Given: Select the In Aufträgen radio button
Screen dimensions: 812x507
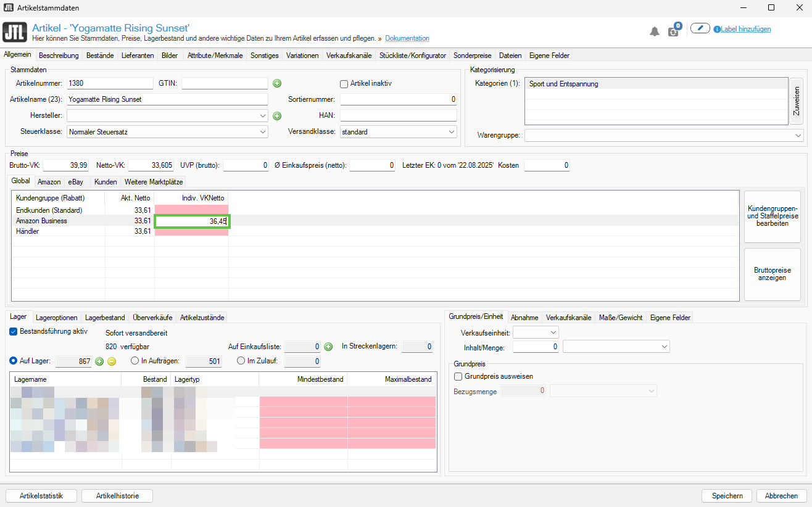Looking at the screenshot, I should tap(135, 361).
